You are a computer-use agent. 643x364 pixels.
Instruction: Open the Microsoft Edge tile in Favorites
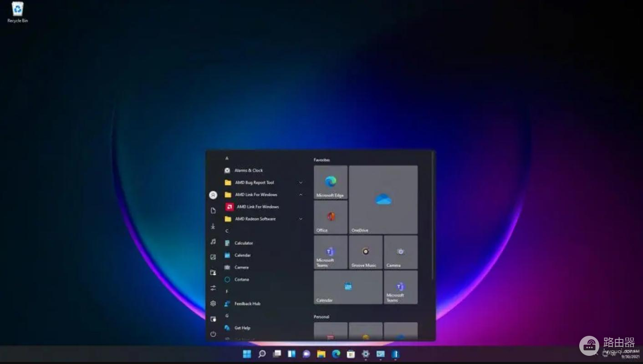pos(331,182)
